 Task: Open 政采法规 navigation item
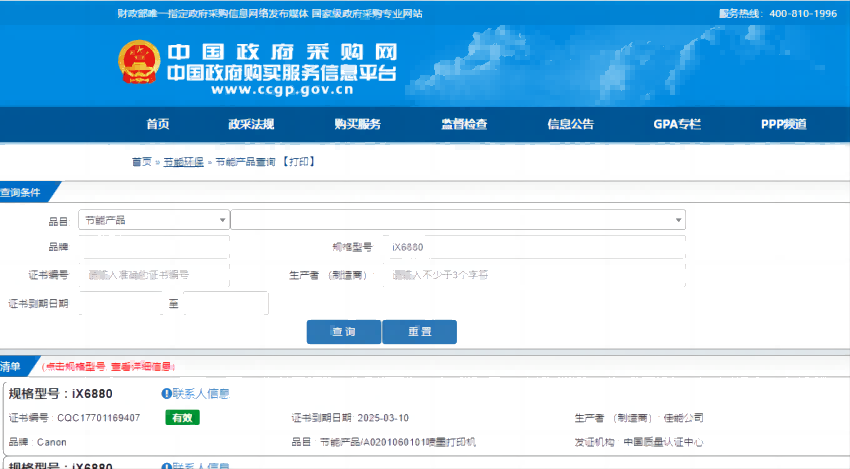(251, 124)
